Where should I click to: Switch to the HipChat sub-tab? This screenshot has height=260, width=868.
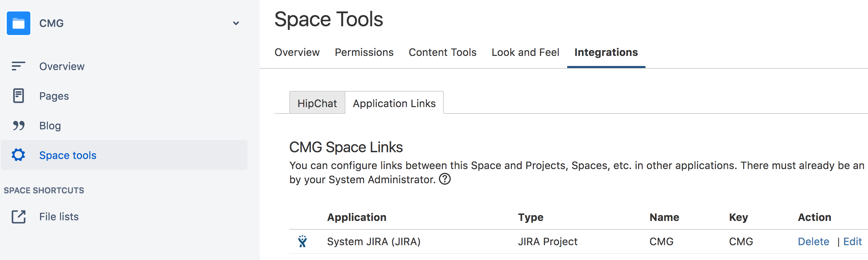click(x=317, y=103)
